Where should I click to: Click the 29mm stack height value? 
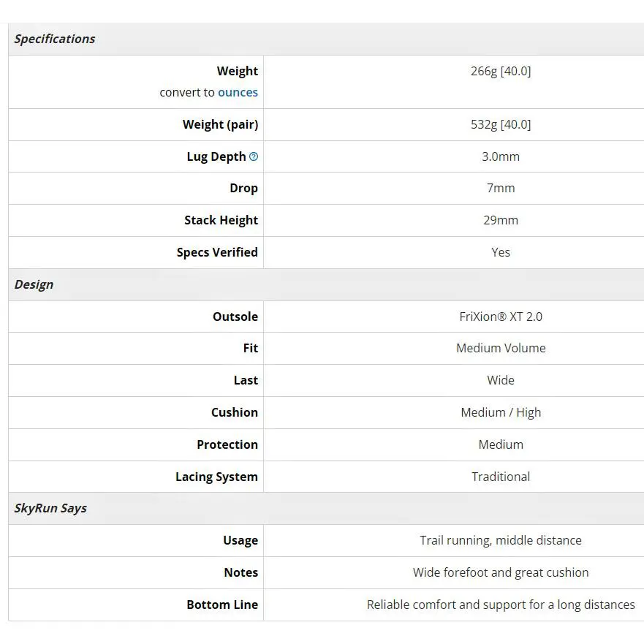pos(501,220)
